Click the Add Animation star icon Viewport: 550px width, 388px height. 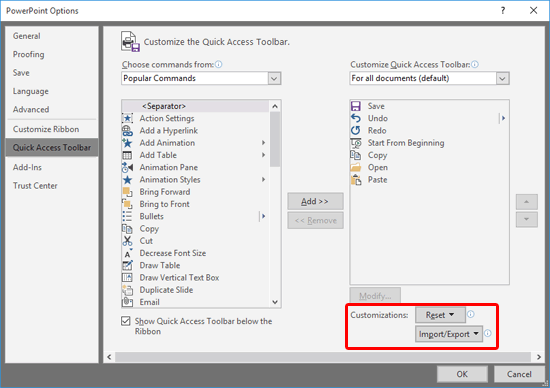pos(127,143)
